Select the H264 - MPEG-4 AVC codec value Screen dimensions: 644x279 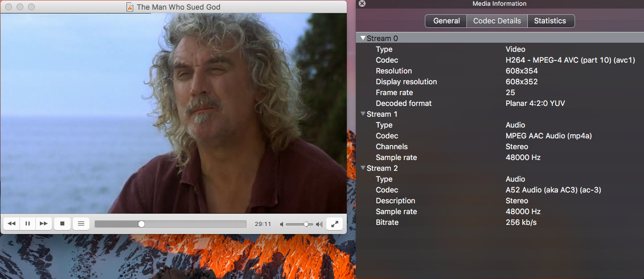[571, 60]
